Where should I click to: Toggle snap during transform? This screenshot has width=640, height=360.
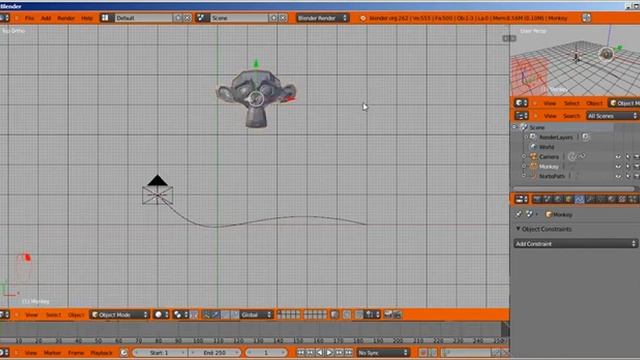(x=359, y=315)
